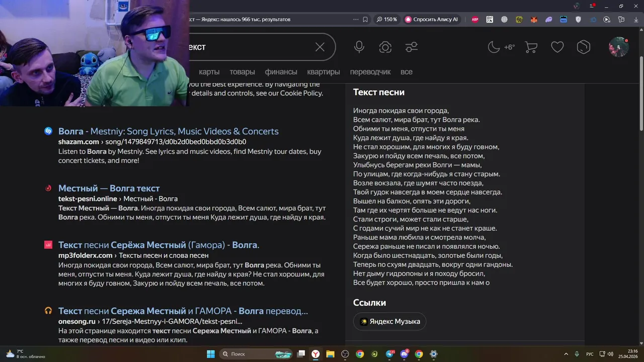Click the Ask Alice AI button

[x=432, y=20]
